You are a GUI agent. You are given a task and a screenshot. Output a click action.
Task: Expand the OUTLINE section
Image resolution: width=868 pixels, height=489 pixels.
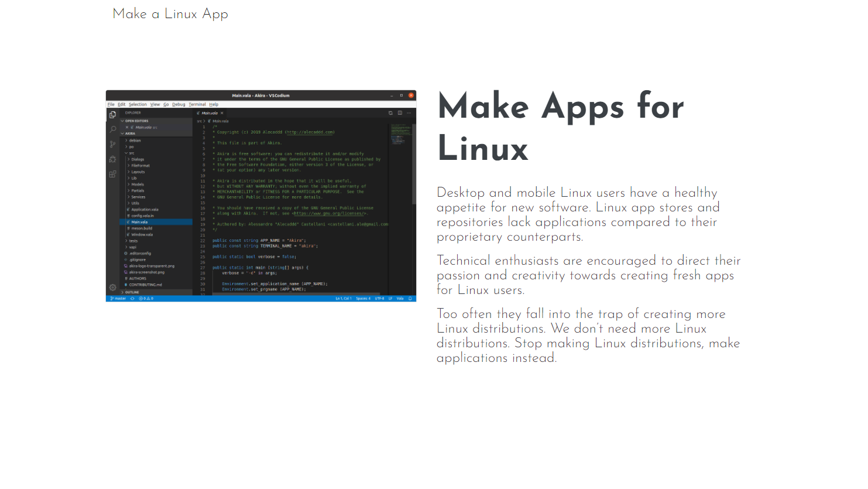click(x=156, y=292)
